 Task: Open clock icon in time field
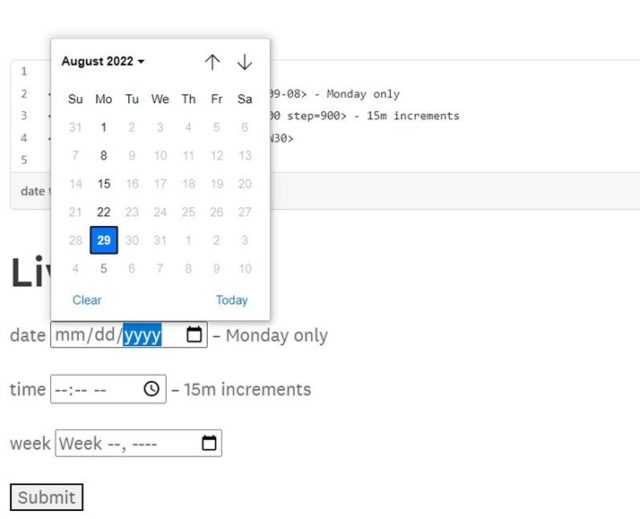[151, 388]
